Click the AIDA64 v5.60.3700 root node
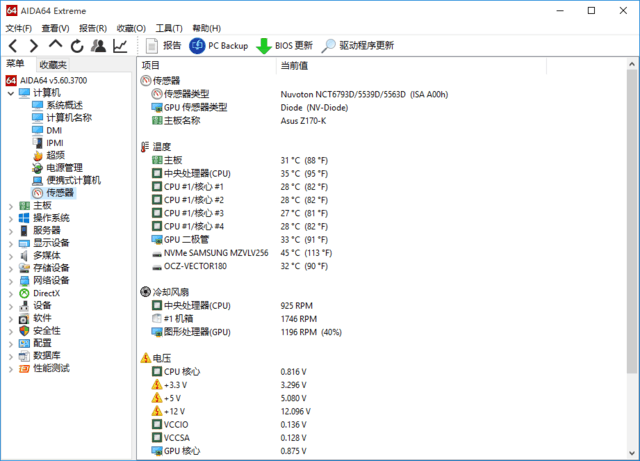 [x=53, y=80]
